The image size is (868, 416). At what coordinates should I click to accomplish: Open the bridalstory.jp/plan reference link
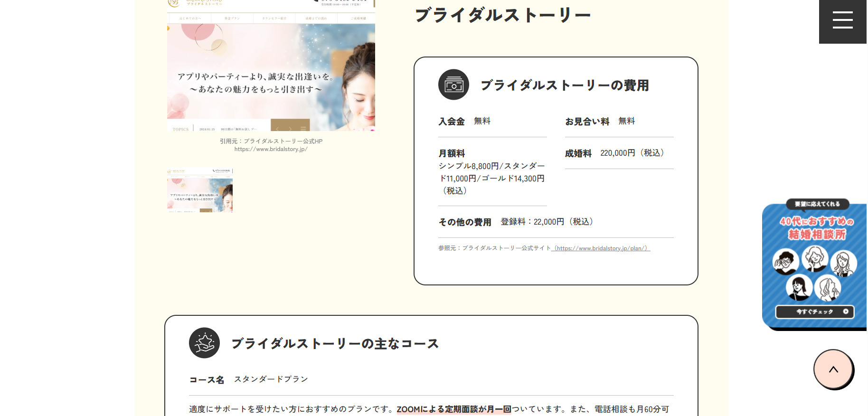601,248
